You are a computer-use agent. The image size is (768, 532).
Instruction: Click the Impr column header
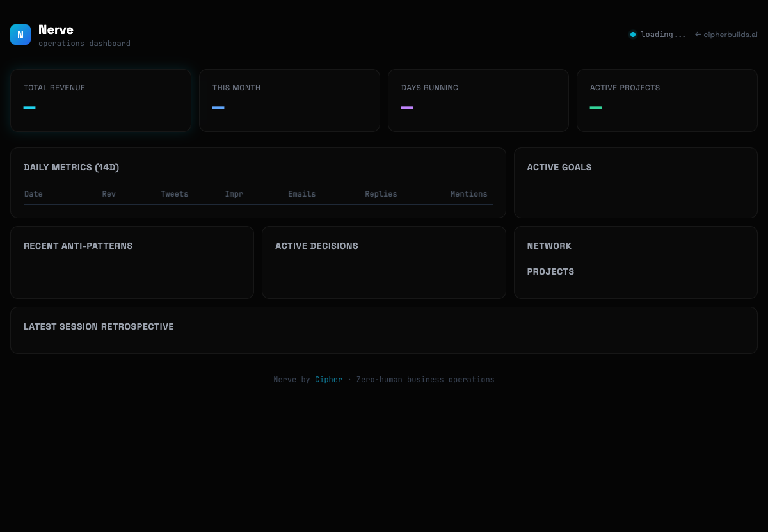tap(234, 194)
